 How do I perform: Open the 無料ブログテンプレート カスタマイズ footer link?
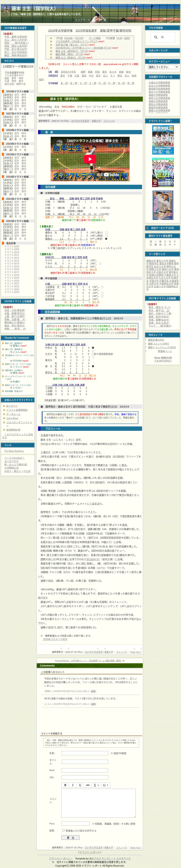pyautogui.click(x=110, y=858)
